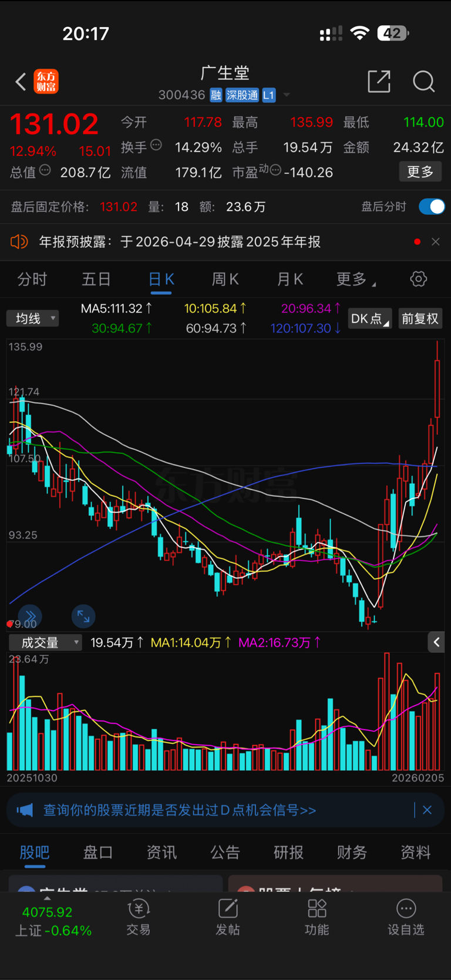Image resolution: width=451 pixels, height=980 pixels.
Task: Open 发帖 post icon in bottom bar
Action: (x=228, y=909)
